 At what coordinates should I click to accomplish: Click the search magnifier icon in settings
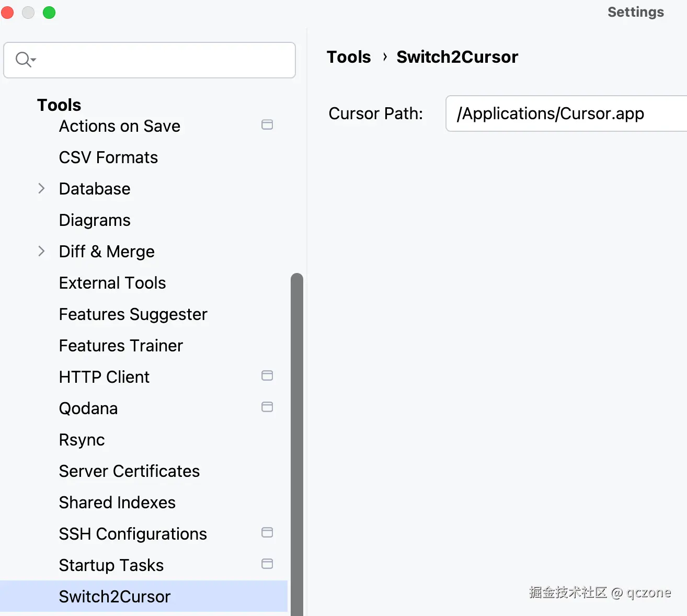[24, 60]
